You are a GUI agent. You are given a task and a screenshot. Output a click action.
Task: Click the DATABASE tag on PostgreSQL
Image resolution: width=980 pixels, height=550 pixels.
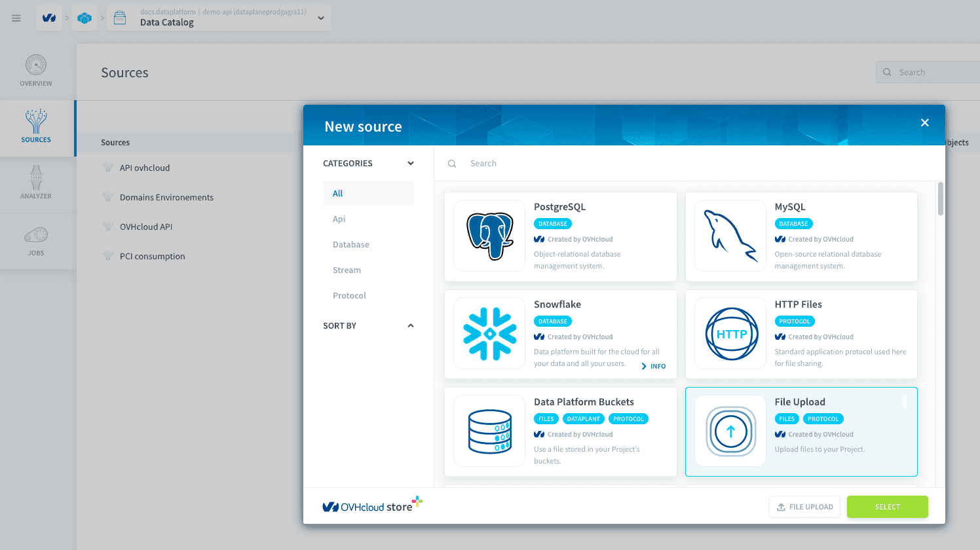[x=553, y=224]
